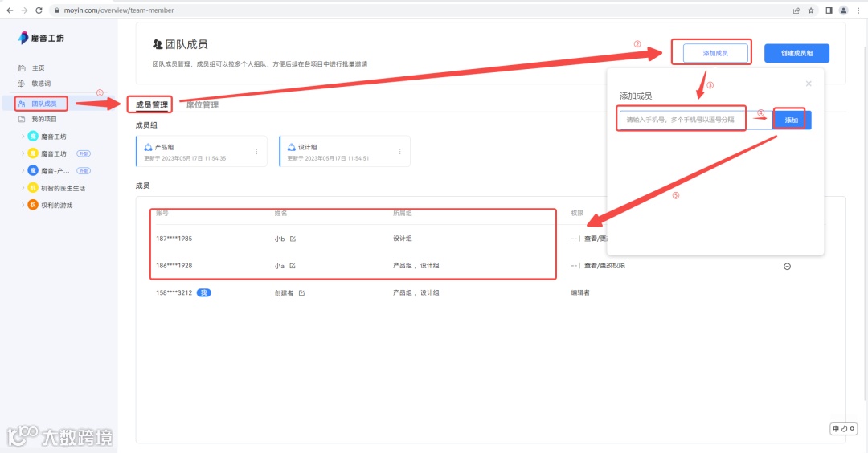
Task: Focus the phone number input field
Action: point(696,120)
